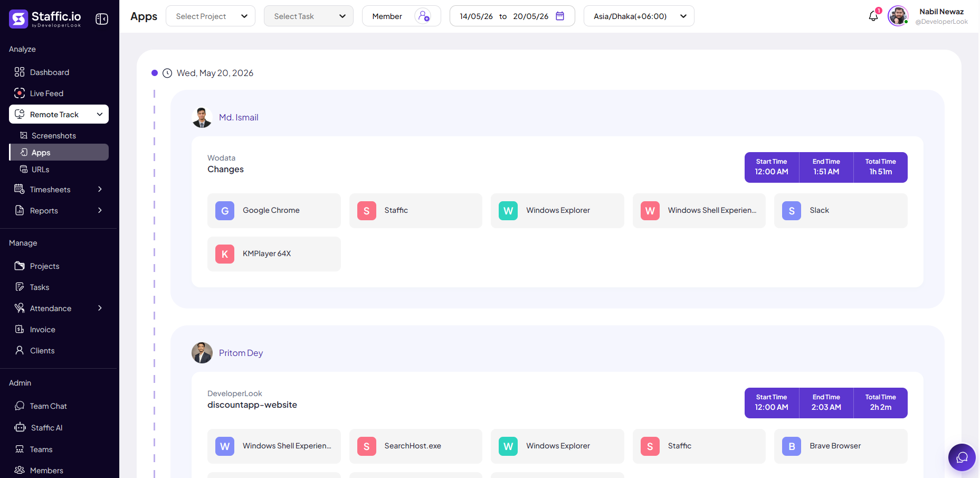
Task: Click the Reports icon
Action: tap(20, 210)
